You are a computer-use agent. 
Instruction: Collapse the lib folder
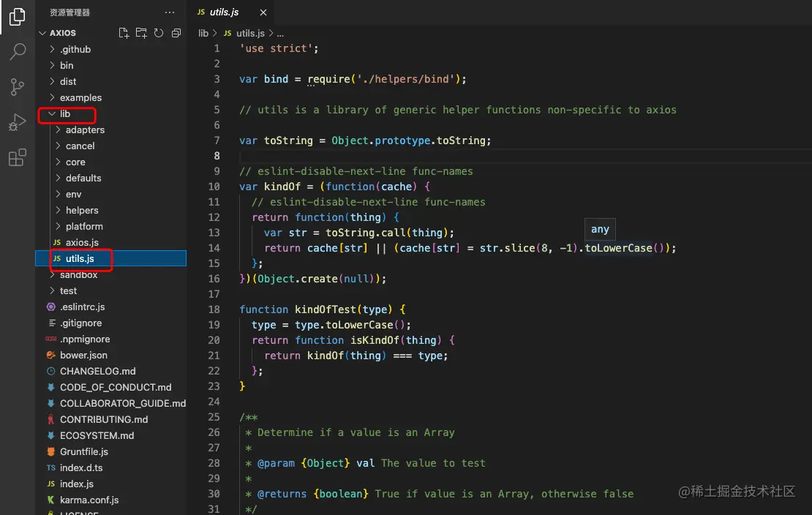pos(110,113)
